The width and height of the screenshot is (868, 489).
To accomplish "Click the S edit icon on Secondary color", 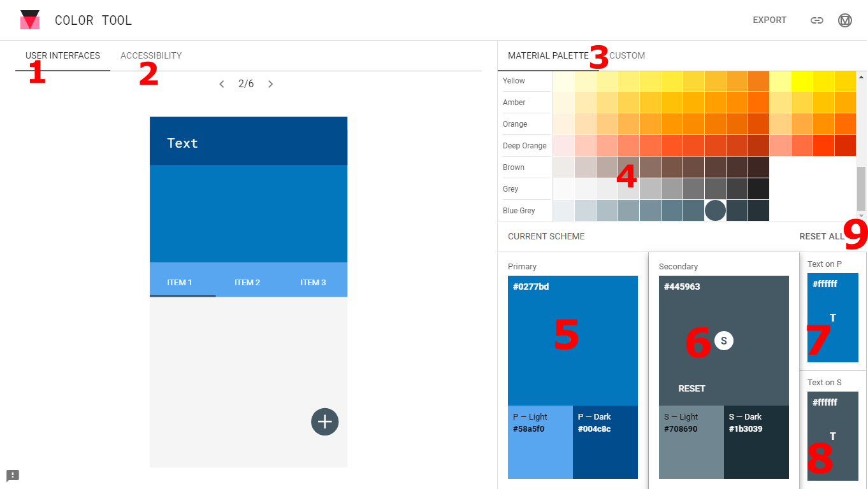I will pyautogui.click(x=723, y=341).
